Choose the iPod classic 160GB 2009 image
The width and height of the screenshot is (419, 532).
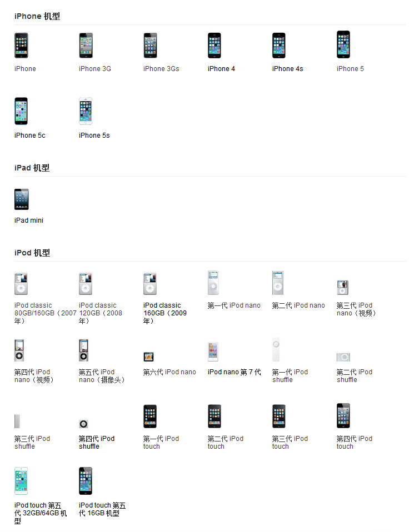(x=150, y=284)
